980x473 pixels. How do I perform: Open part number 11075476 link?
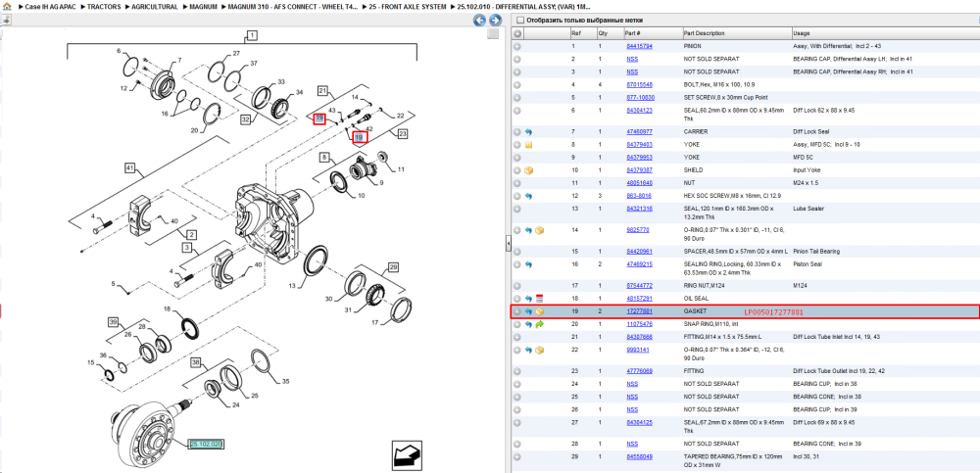click(x=639, y=324)
